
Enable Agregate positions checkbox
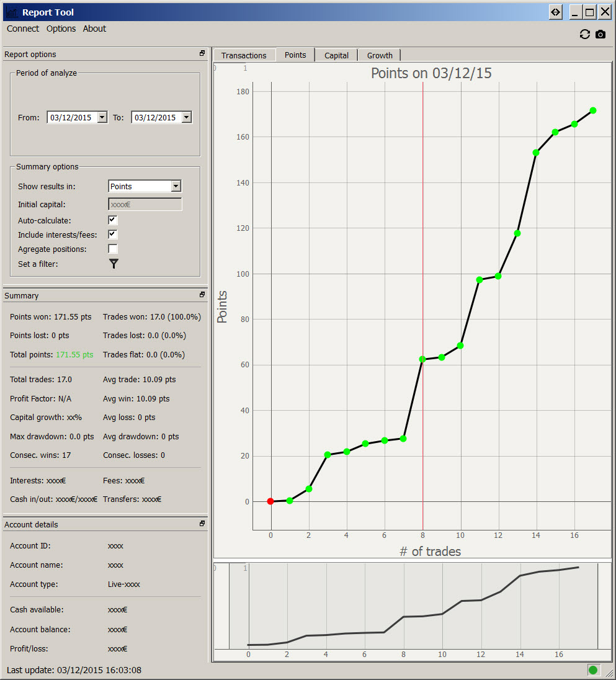113,249
